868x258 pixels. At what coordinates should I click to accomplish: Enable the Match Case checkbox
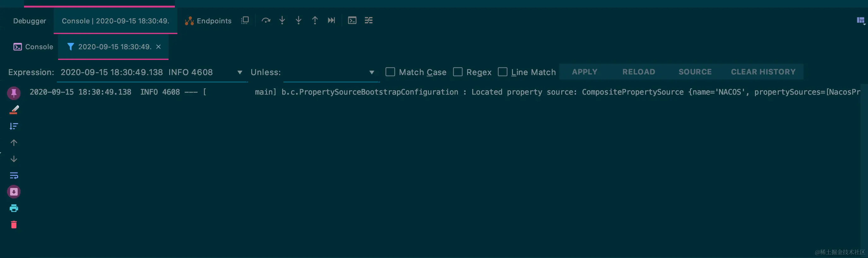[x=390, y=72]
